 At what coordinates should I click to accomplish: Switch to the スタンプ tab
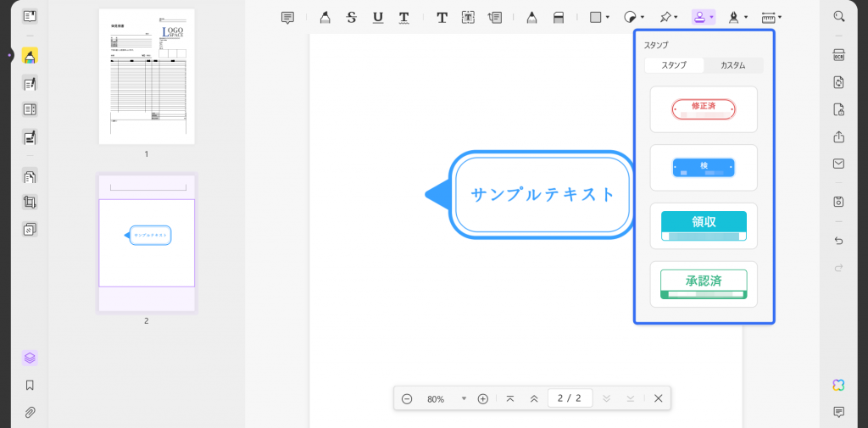pos(674,65)
